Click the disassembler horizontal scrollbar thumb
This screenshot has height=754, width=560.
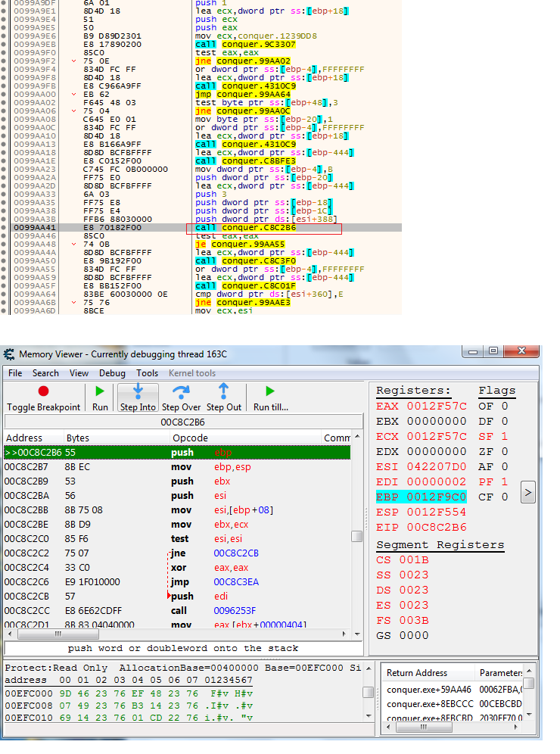(x=58, y=634)
